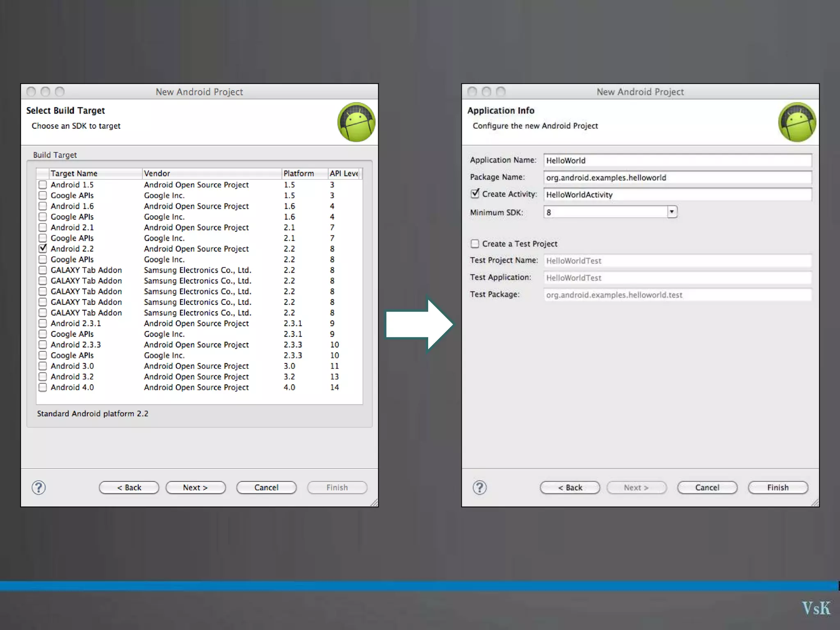
Task: Click resize grip of Select Build Target window
Action: (x=374, y=503)
